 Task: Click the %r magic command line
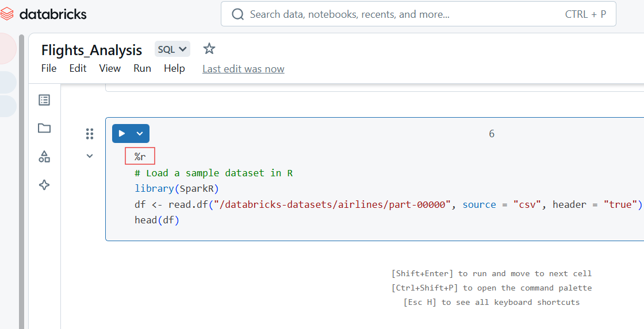pyautogui.click(x=140, y=156)
